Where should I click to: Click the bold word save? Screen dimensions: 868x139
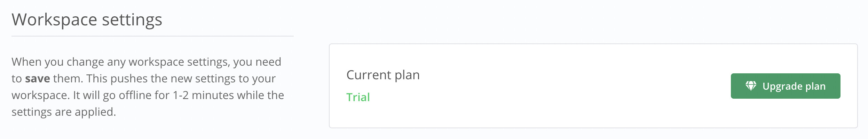38,79
